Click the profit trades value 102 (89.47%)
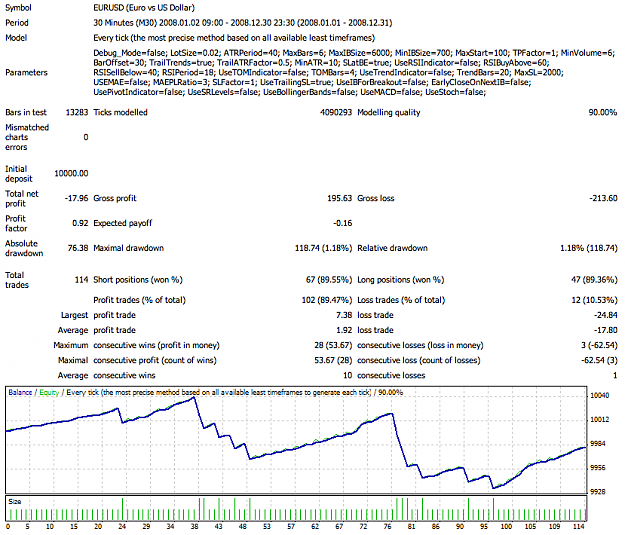The width and height of the screenshot is (625, 535). click(x=327, y=300)
